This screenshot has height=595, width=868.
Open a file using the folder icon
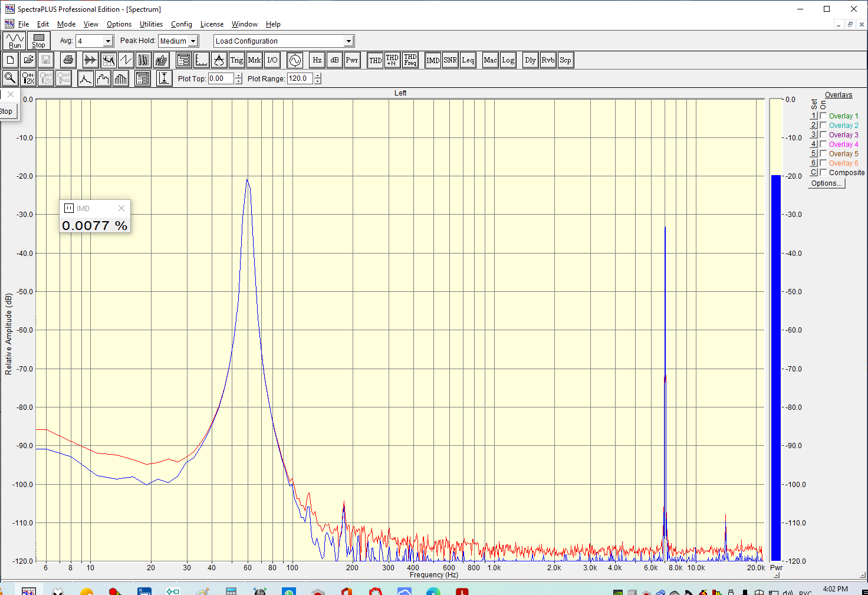pyautogui.click(x=28, y=60)
